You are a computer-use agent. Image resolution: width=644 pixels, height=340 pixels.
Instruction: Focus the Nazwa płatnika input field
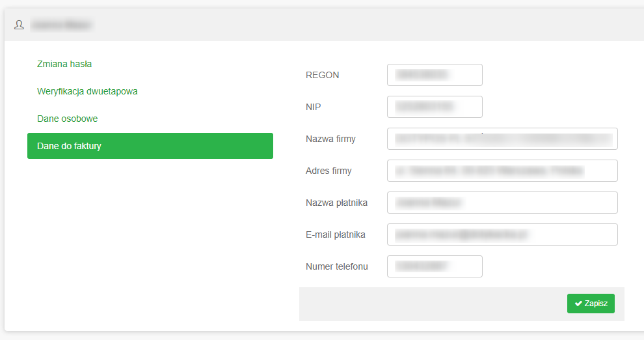click(x=502, y=203)
